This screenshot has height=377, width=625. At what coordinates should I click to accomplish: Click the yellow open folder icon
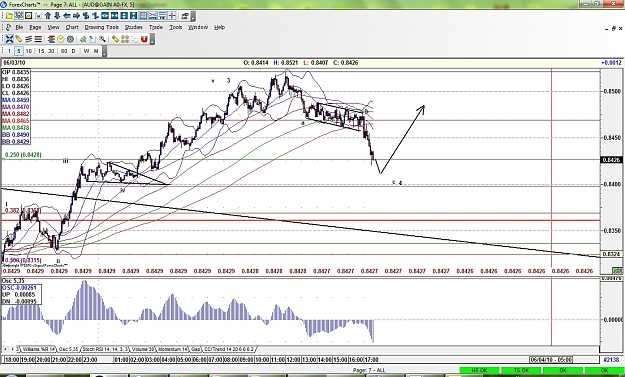click(x=9, y=16)
